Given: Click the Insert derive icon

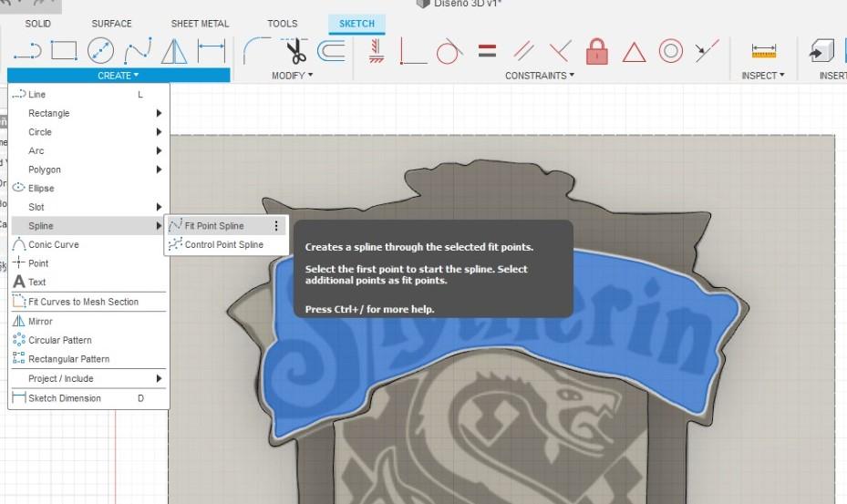Looking at the screenshot, I should pyautogui.click(x=822, y=50).
